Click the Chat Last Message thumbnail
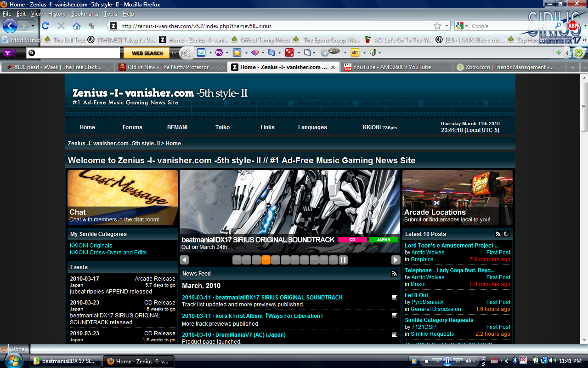Screen dimensions: 588x368 [x=123, y=197]
